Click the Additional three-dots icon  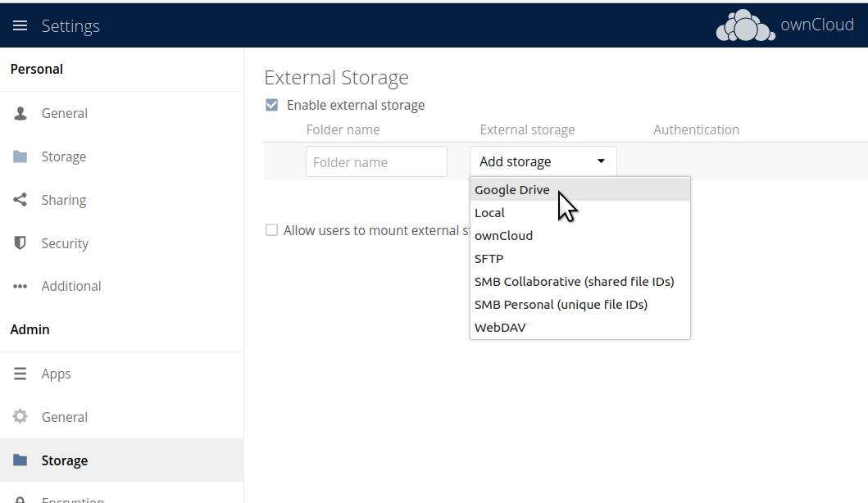(x=20, y=286)
